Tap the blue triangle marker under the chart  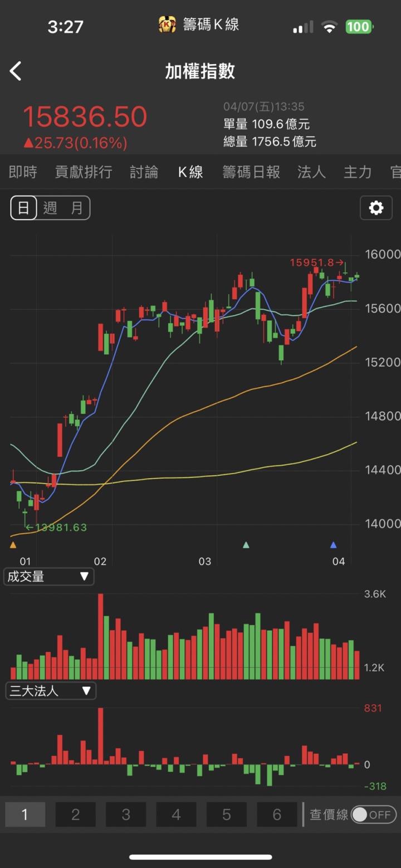[334, 545]
